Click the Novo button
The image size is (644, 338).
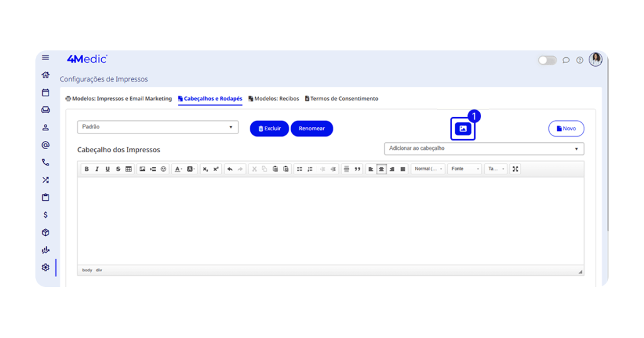[x=566, y=128]
